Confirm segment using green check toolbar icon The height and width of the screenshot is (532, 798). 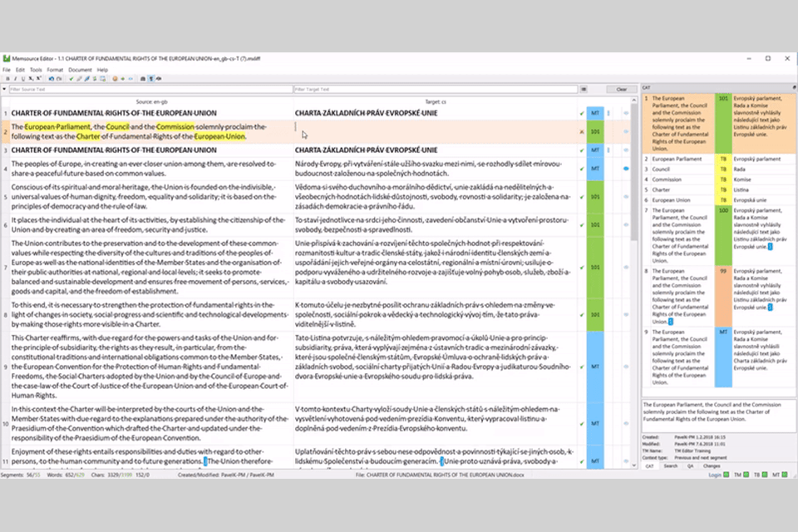(71, 79)
